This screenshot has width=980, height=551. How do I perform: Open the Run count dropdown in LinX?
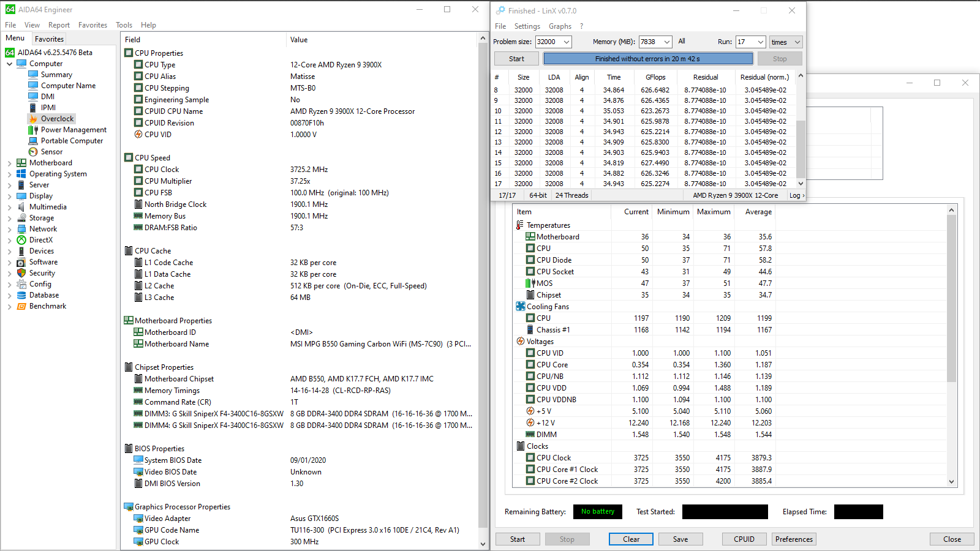click(x=761, y=42)
